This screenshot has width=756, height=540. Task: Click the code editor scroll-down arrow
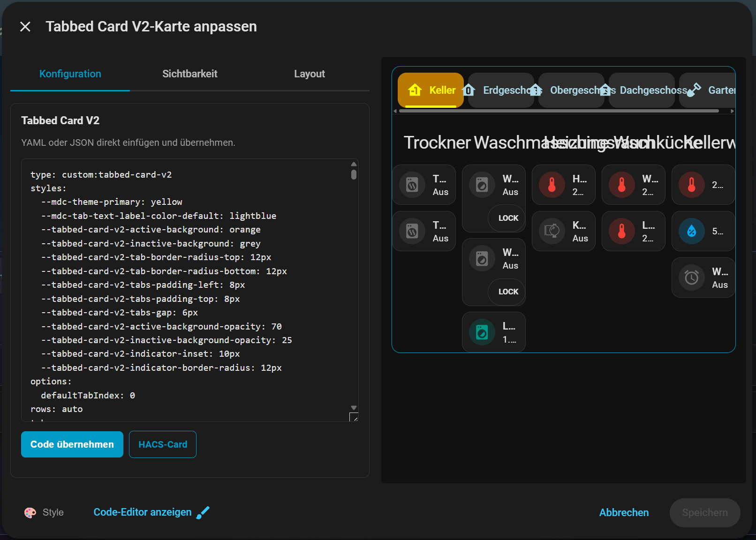coord(354,408)
